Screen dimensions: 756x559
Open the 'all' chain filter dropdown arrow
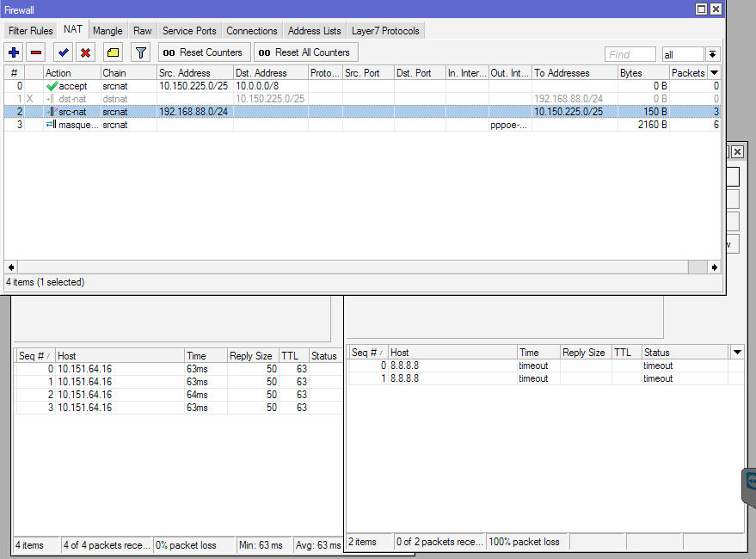[x=713, y=54]
